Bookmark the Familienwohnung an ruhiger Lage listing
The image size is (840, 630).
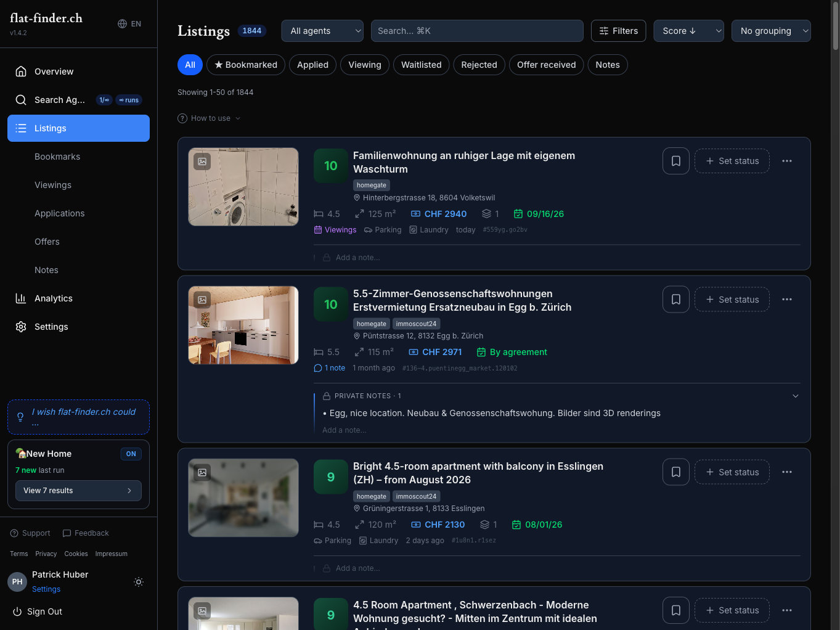point(675,161)
